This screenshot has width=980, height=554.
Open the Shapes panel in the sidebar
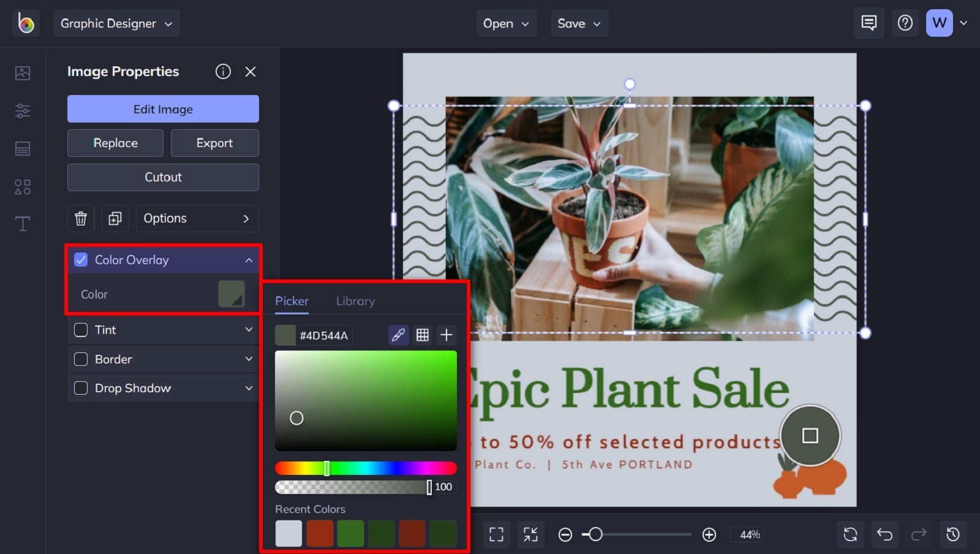[x=23, y=187]
